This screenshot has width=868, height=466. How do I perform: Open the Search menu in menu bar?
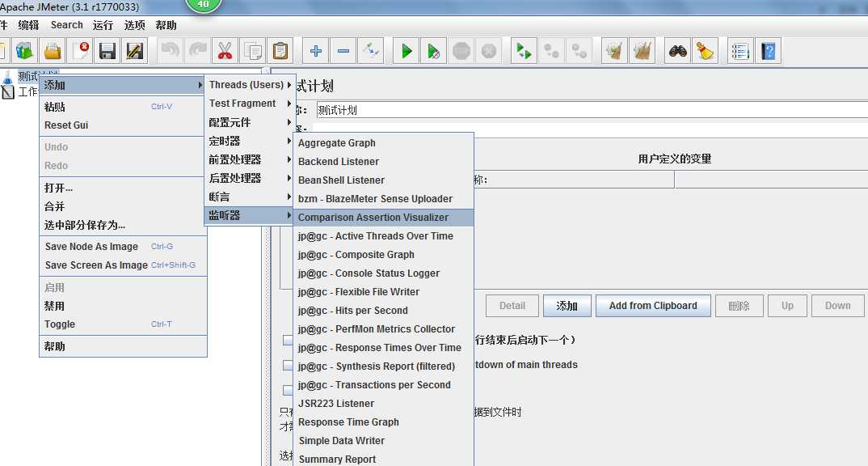(x=67, y=25)
